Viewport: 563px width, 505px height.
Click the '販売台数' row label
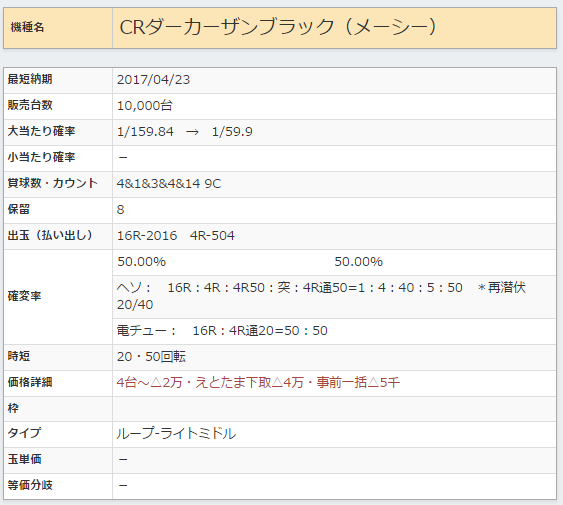tap(30, 105)
